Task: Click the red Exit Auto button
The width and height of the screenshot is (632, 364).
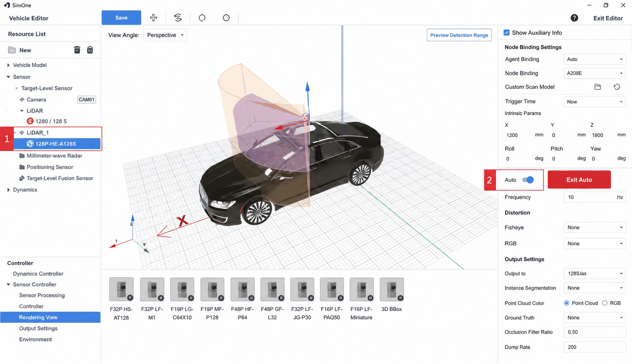Action: pyautogui.click(x=579, y=180)
